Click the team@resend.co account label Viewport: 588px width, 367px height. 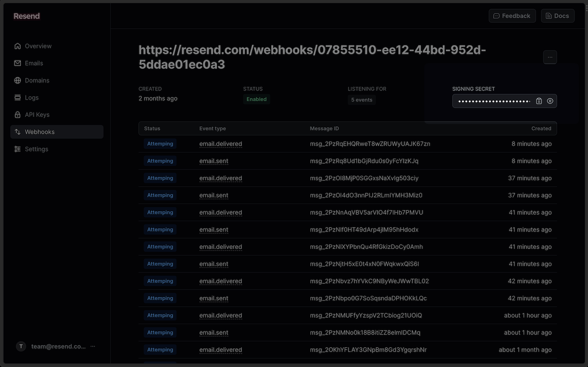(59, 346)
